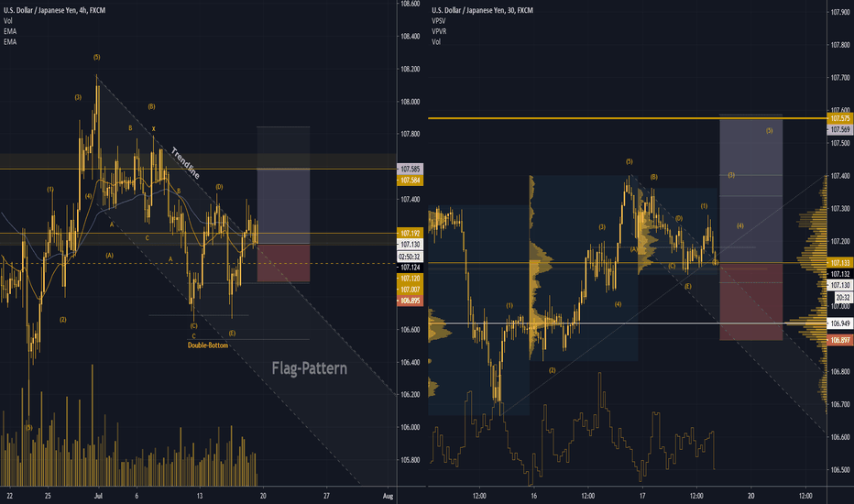Viewport: 854px width, 504px height.
Task: Select the red stop zone on the 30-minute chart
Action: pos(751,301)
